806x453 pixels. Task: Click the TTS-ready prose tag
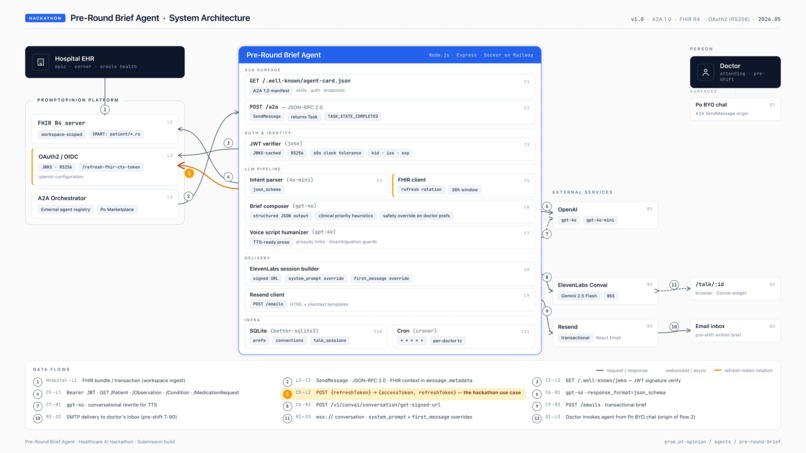coord(271,242)
